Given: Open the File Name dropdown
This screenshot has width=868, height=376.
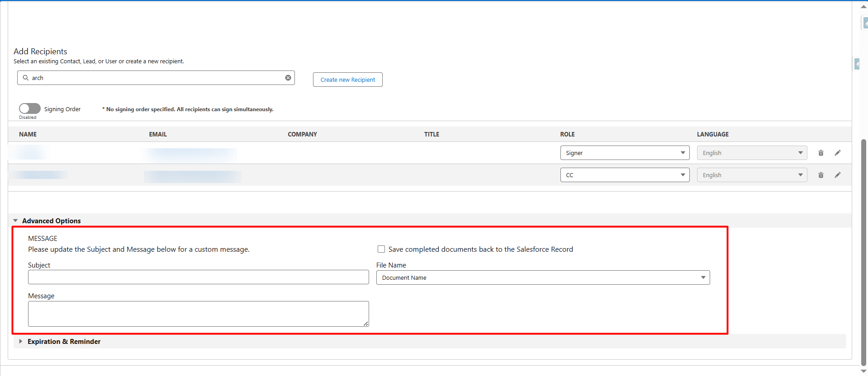Looking at the screenshot, I should 543,277.
